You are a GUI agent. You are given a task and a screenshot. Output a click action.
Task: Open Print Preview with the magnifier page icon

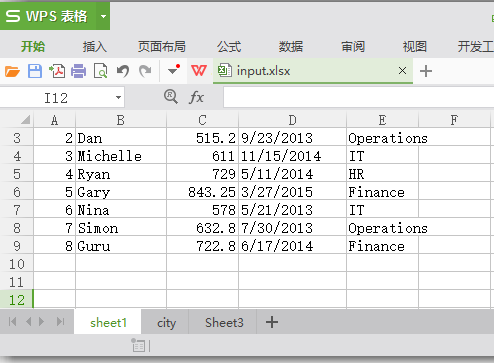tap(101, 71)
